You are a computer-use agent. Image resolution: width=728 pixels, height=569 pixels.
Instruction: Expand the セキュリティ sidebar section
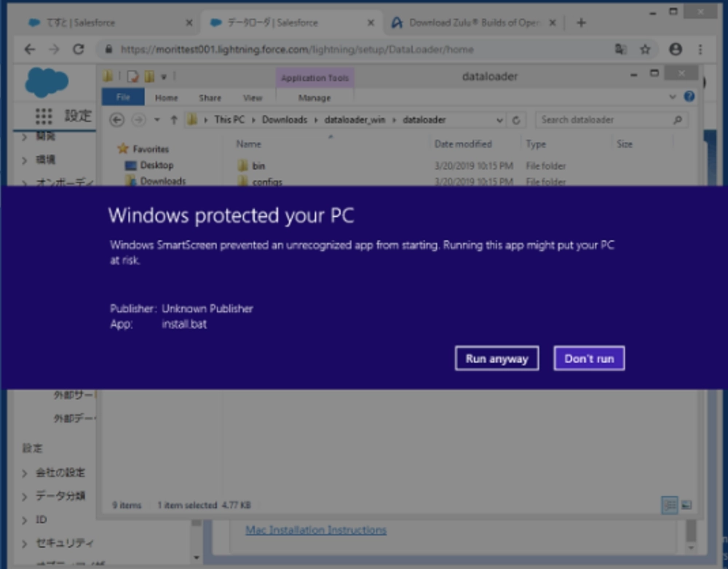tap(24, 543)
